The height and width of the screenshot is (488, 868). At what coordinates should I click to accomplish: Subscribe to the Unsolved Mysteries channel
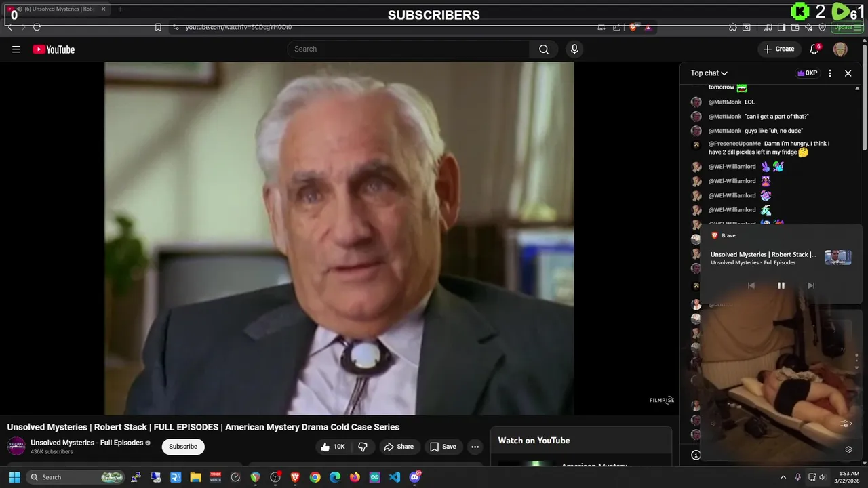coord(183,447)
